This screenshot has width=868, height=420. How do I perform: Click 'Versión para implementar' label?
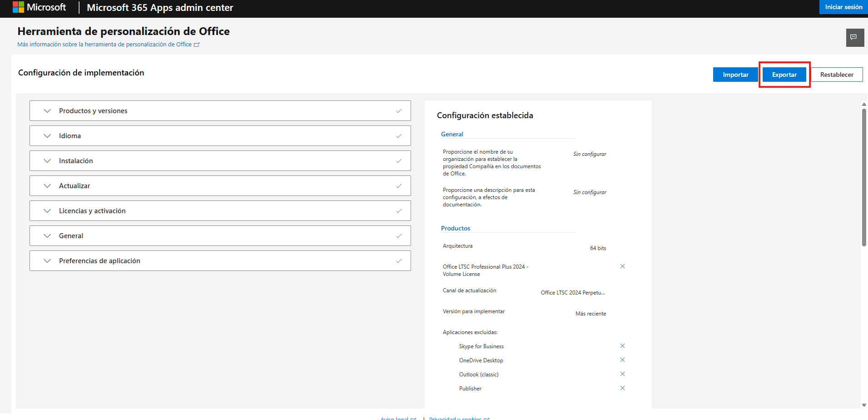(x=474, y=311)
